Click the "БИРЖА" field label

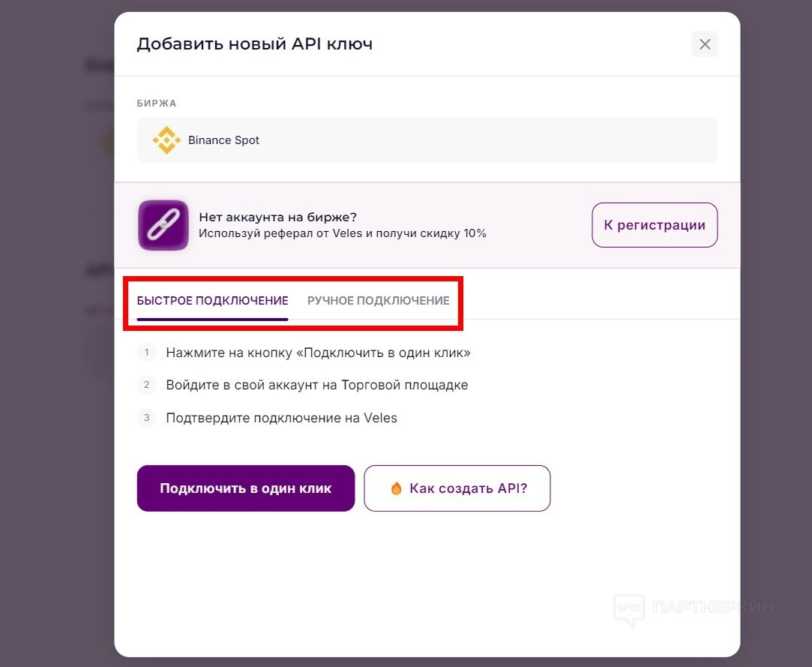coord(156,104)
